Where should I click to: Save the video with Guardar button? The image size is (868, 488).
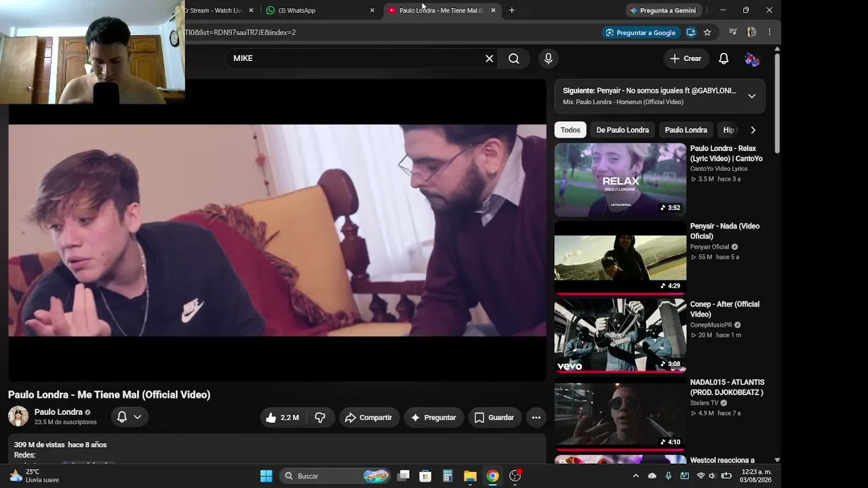[494, 418]
